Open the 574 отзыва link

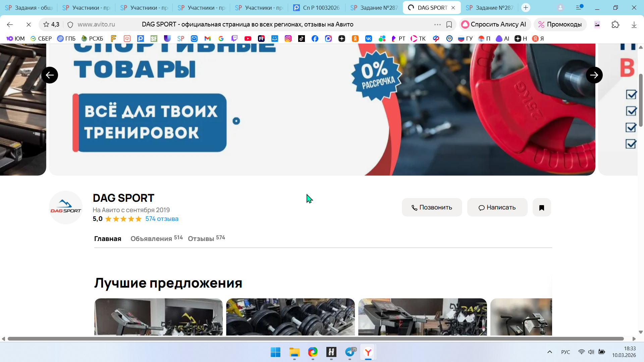pos(162,219)
